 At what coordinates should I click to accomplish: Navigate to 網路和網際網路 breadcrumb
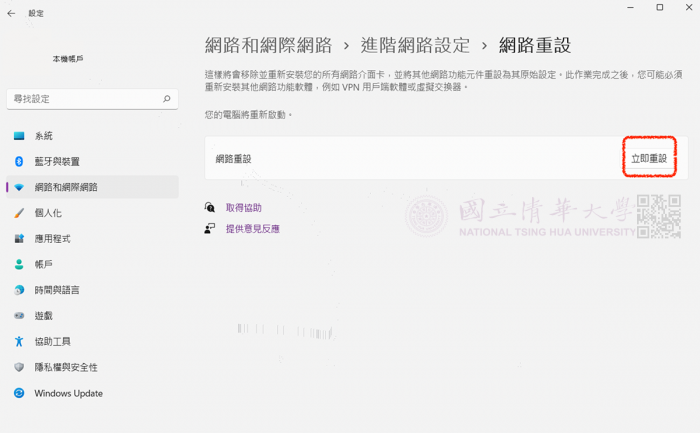[x=268, y=45]
